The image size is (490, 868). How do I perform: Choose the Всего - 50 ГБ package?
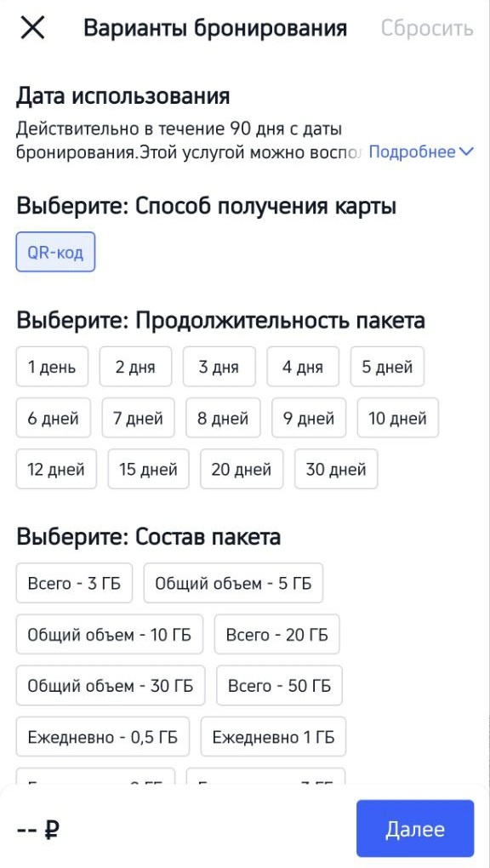pyautogui.click(x=279, y=685)
